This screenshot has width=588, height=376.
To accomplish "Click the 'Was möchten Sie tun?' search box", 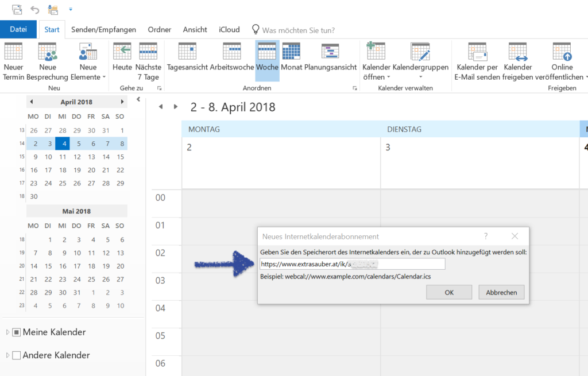I will (x=298, y=30).
